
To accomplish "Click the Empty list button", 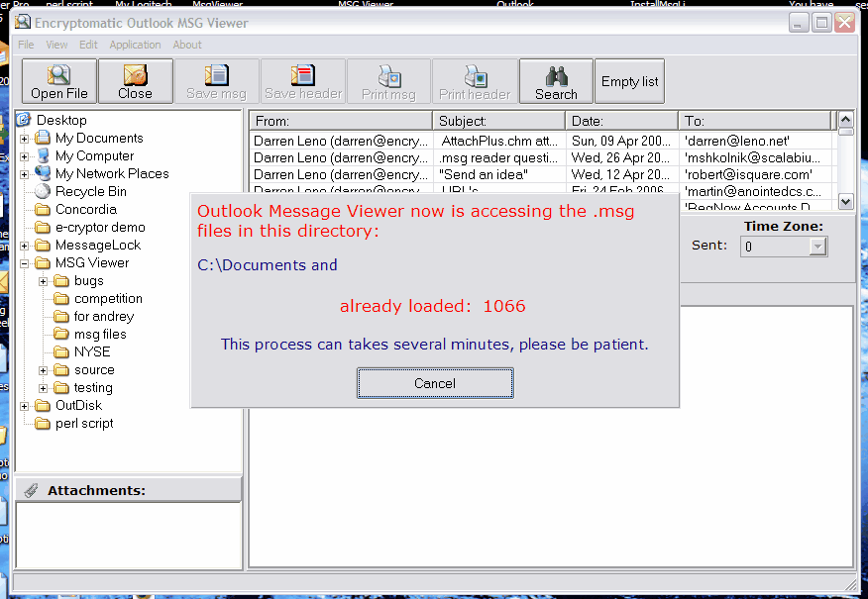I will [630, 81].
